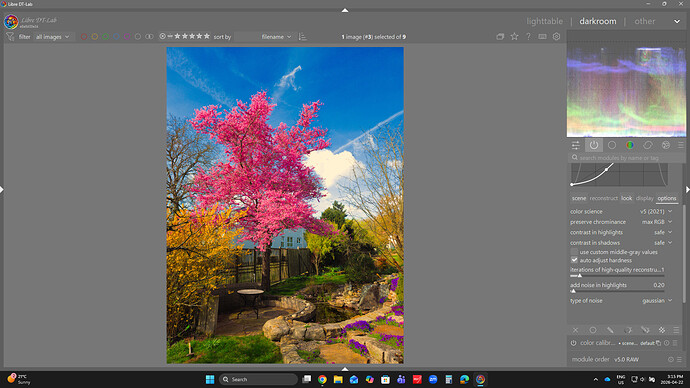Expand the views dropdown chevron next to other
Screen dimensions: 690x388
click(x=677, y=21)
